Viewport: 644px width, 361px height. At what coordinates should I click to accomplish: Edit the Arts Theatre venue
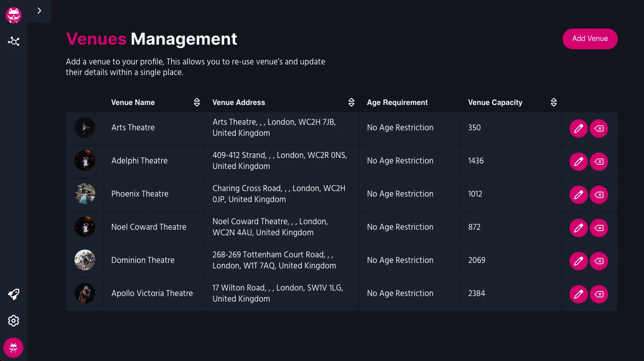tap(578, 128)
